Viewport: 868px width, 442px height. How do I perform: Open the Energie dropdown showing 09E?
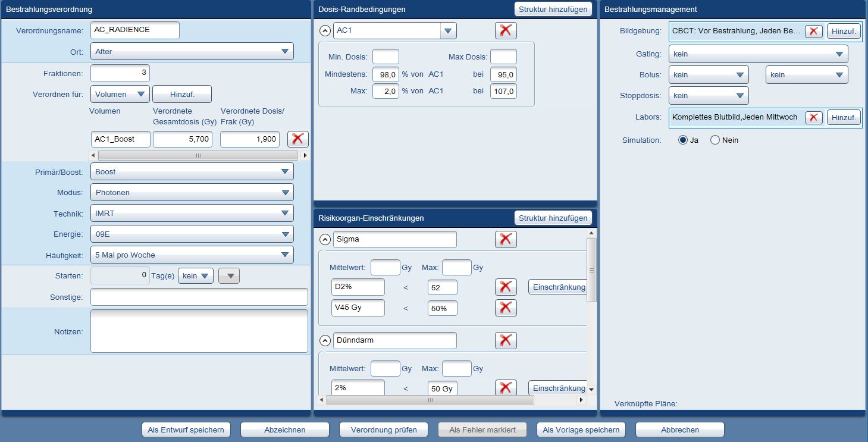point(192,234)
